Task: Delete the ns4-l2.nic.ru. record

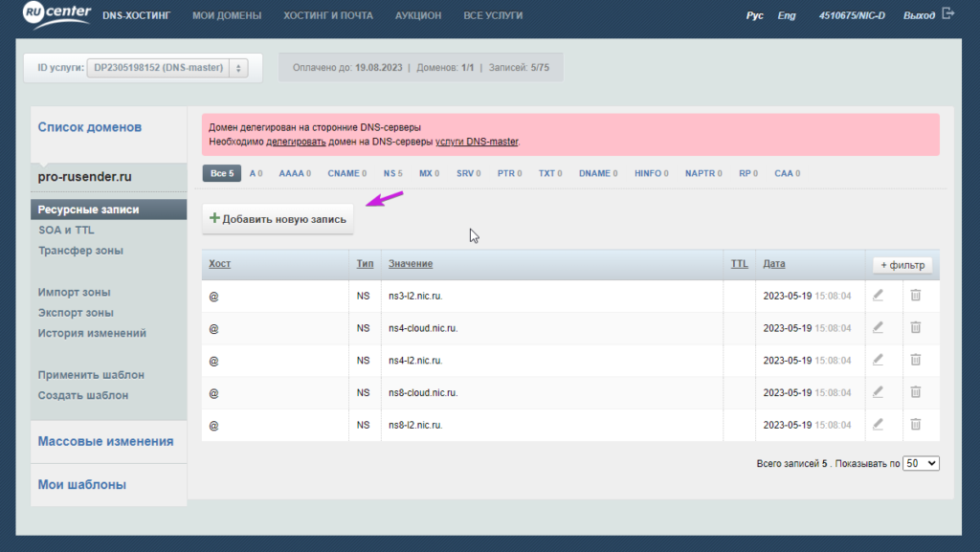Action: point(916,361)
